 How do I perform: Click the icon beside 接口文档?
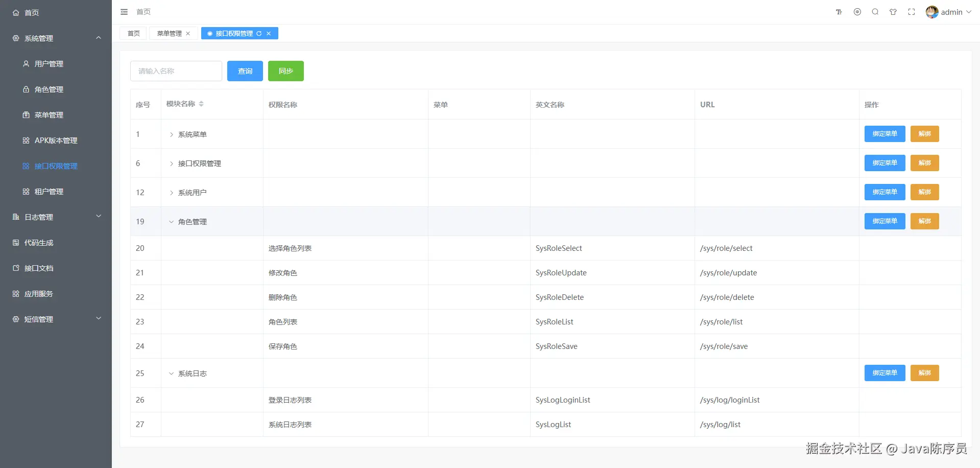(x=16, y=268)
